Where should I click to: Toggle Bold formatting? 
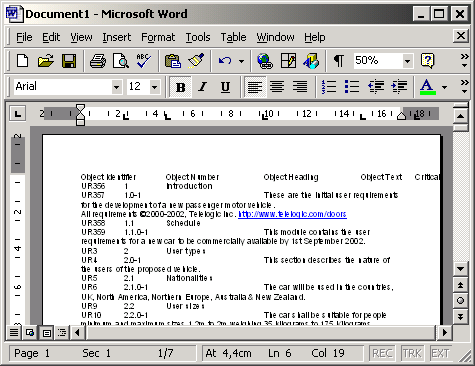[180, 87]
